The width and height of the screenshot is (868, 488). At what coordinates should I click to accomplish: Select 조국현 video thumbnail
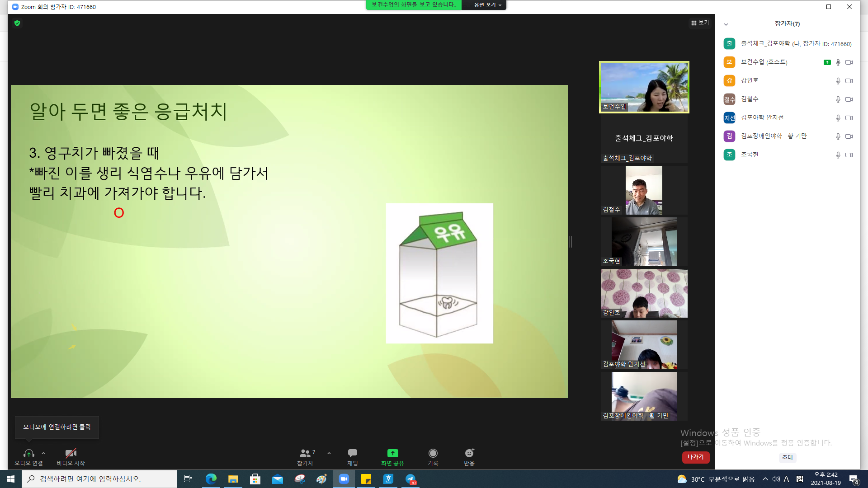coord(644,242)
